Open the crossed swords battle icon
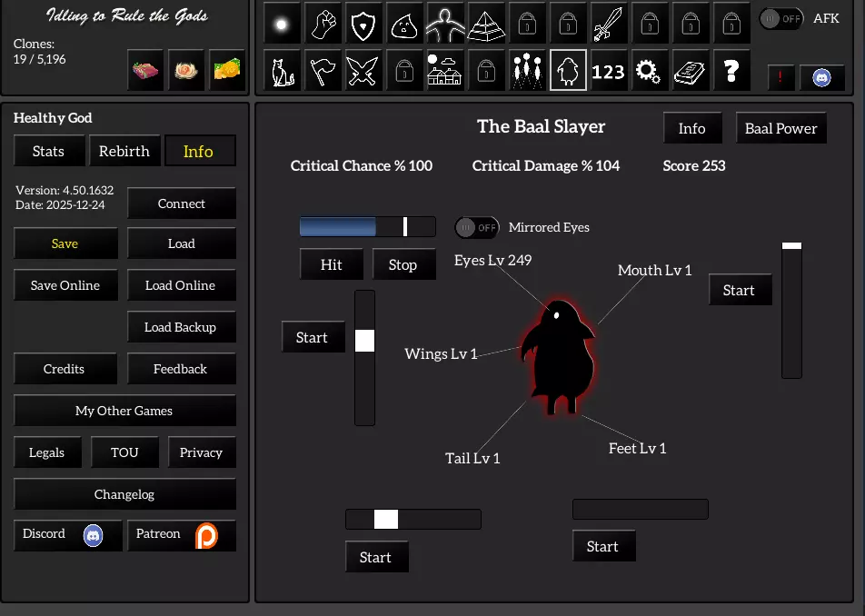 click(363, 70)
